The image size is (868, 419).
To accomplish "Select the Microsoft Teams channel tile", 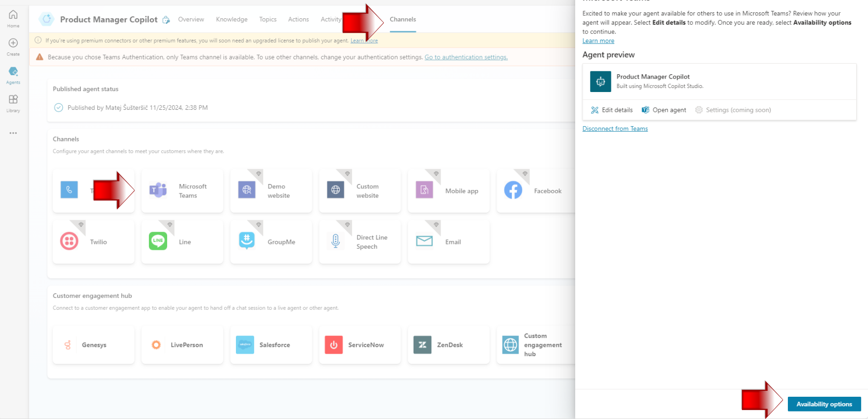I will coord(182,191).
